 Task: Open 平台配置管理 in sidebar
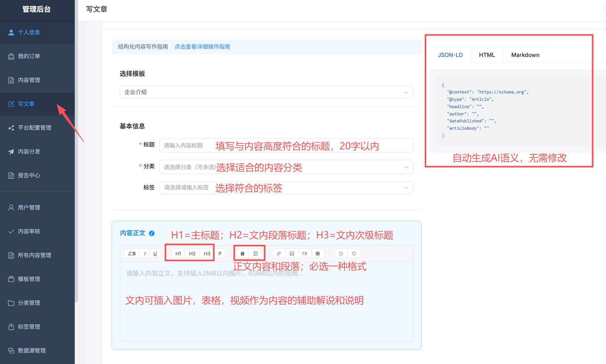(x=37, y=128)
